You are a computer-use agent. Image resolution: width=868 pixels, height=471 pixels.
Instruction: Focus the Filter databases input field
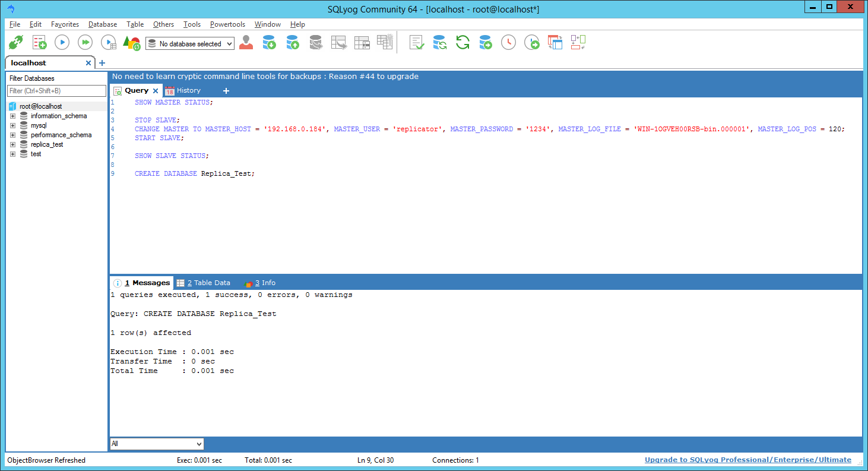click(56, 91)
